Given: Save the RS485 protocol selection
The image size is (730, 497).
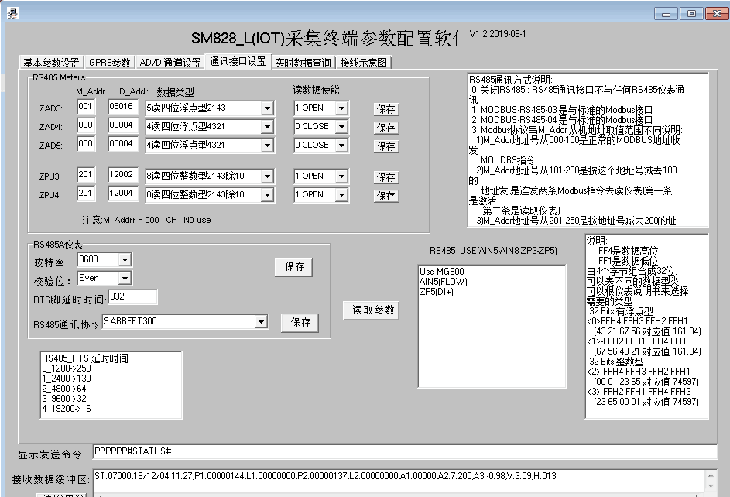Looking at the screenshot, I should (x=298, y=322).
